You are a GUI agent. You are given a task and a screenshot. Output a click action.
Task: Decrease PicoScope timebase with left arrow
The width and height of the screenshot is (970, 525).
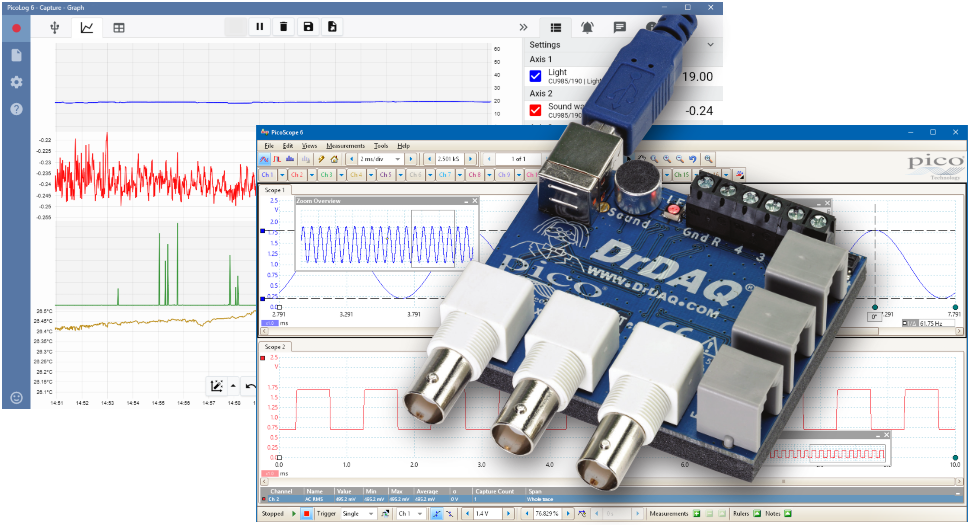coord(352,159)
